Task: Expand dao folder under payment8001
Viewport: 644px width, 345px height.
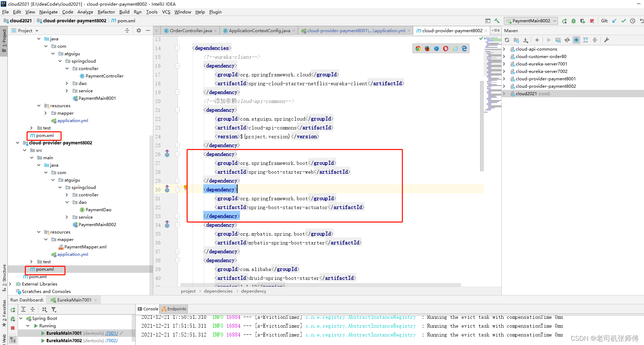Action: coord(67,84)
